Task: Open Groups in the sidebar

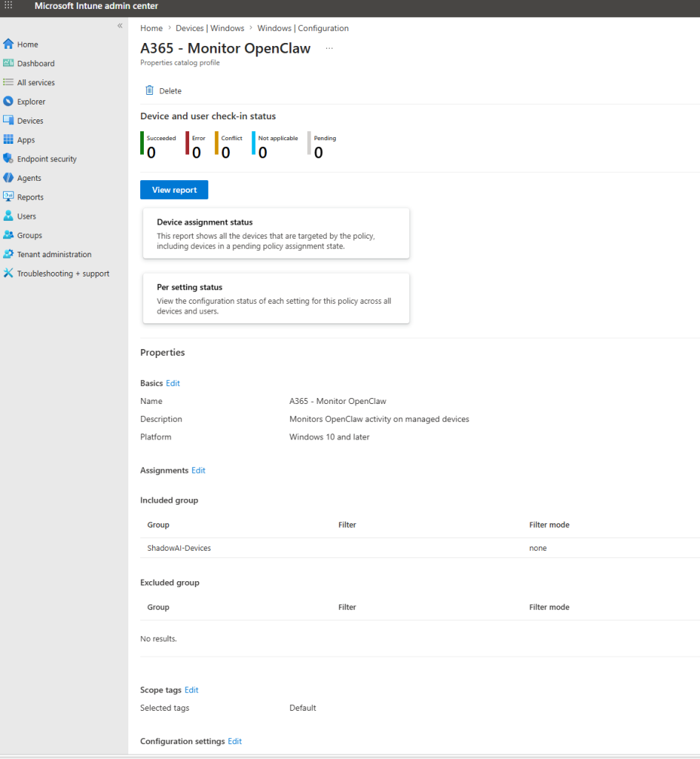Action: coord(30,235)
